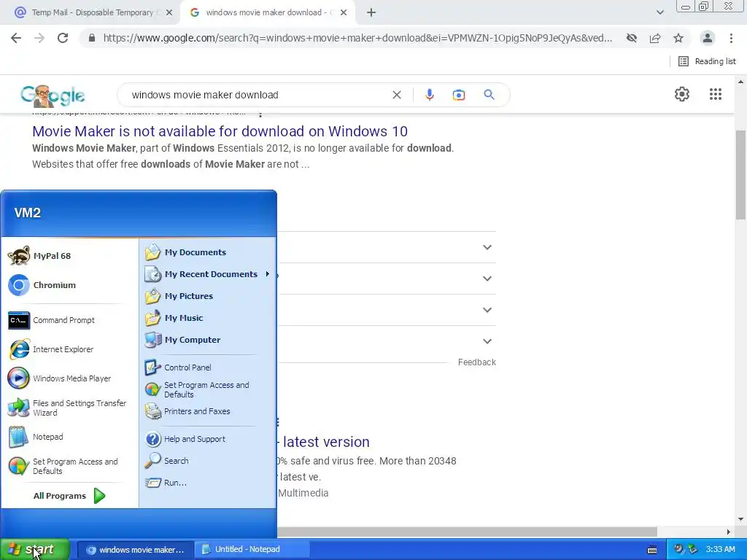
Task: Click the Google doodle logo
Action: (x=53, y=95)
